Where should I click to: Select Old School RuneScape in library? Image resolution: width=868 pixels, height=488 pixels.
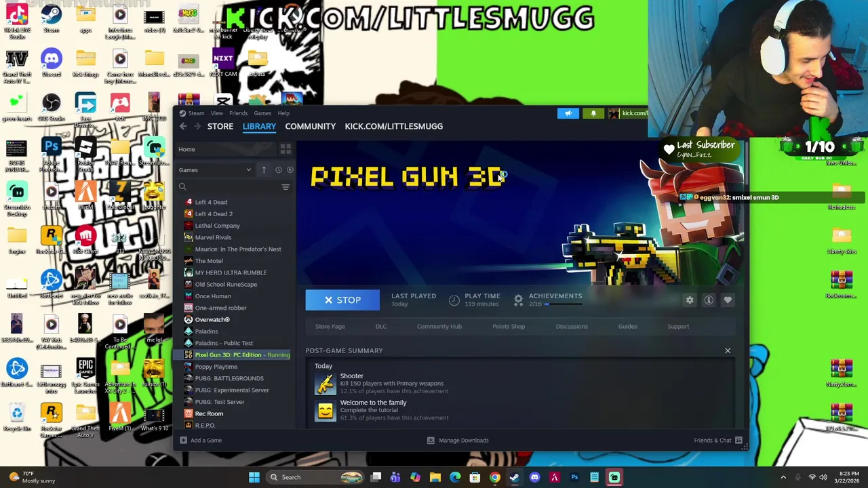point(226,285)
